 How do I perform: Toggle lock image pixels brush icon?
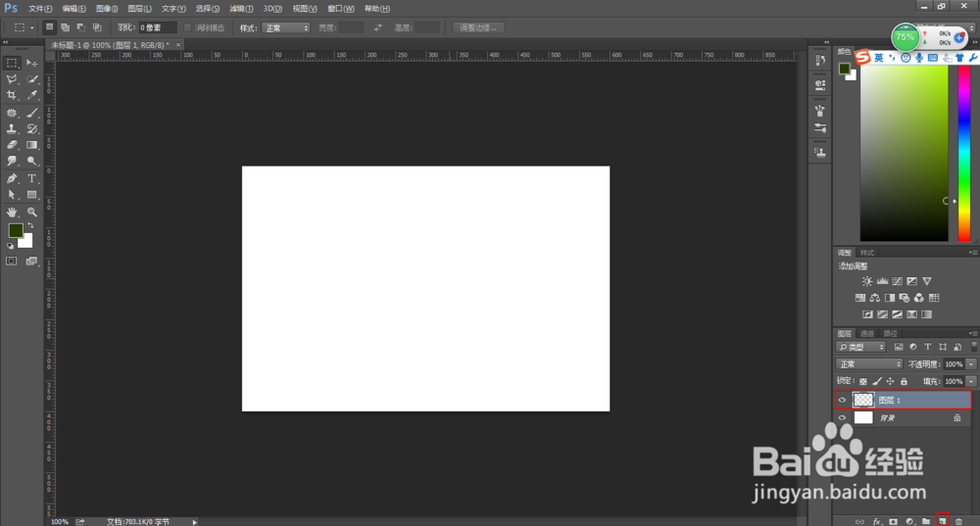click(877, 381)
